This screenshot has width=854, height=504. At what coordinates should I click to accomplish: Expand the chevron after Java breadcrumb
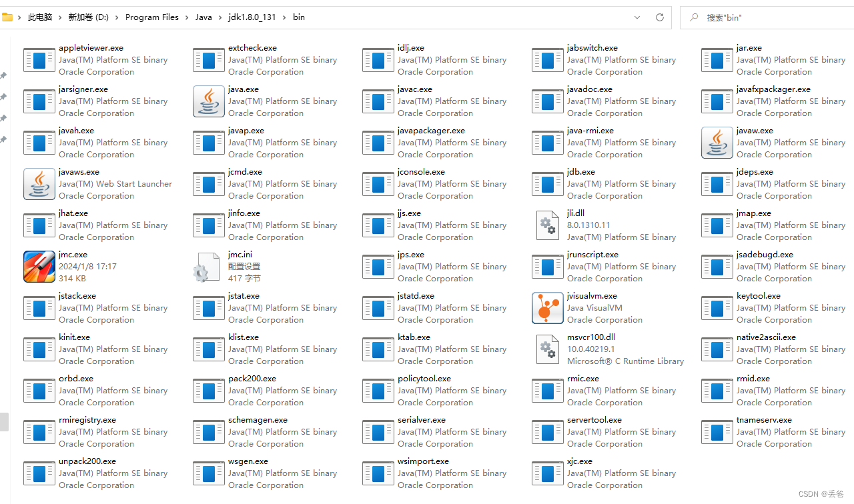click(x=220, y=17)
